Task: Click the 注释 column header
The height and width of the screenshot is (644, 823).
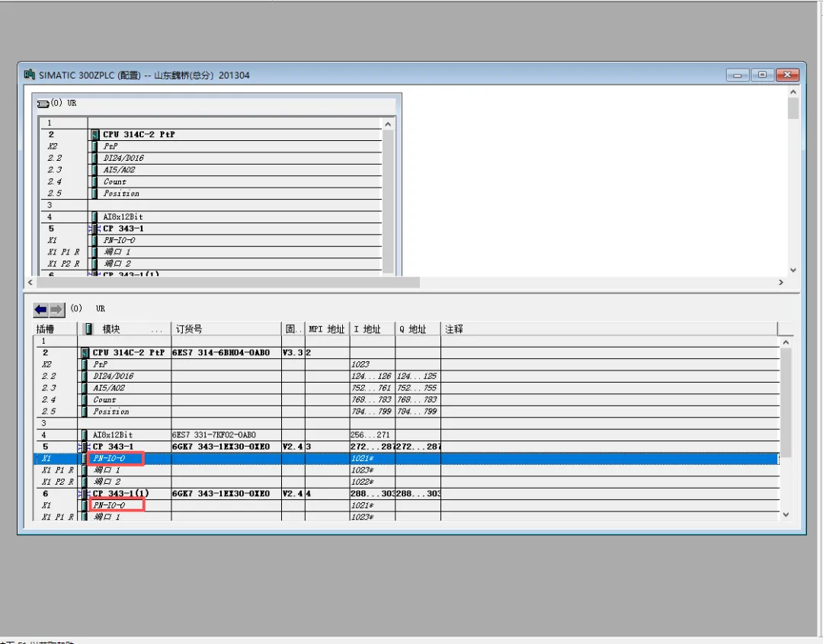Action: (x=609, y=329)
